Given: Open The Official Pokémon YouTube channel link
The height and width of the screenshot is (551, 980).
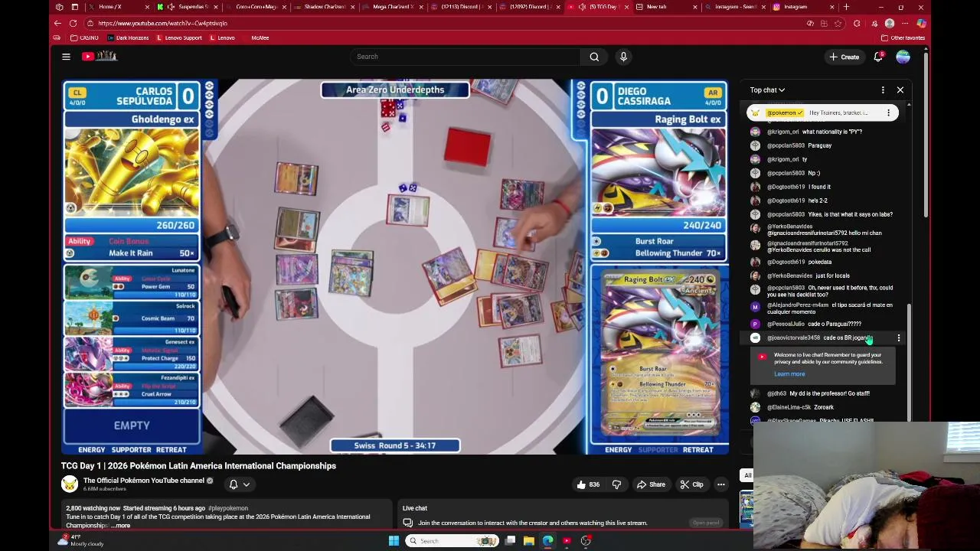Looking at the screenshot, I should pos(143,481).
